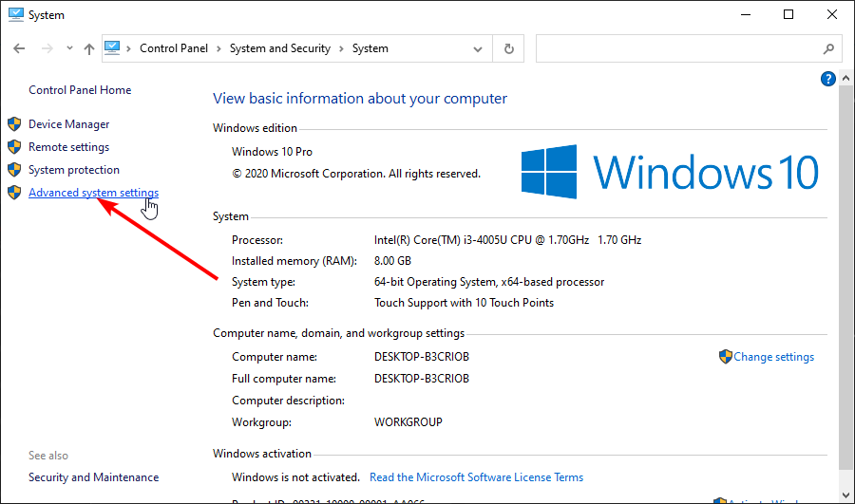Click the Windows 10 logo

tap(670, 172)
